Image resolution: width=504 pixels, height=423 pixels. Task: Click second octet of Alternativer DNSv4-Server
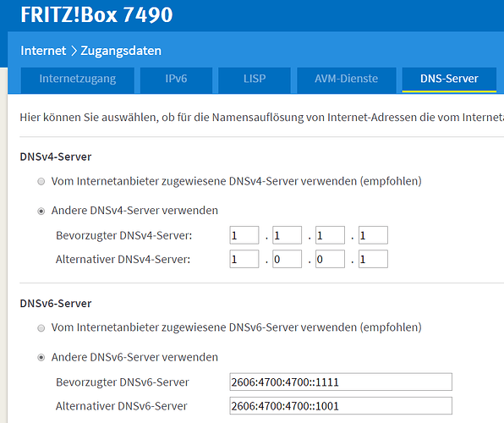coord(287,259)
